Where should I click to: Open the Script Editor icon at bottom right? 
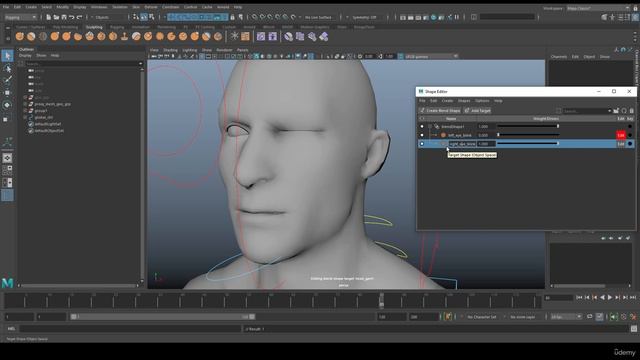(633, 329)
